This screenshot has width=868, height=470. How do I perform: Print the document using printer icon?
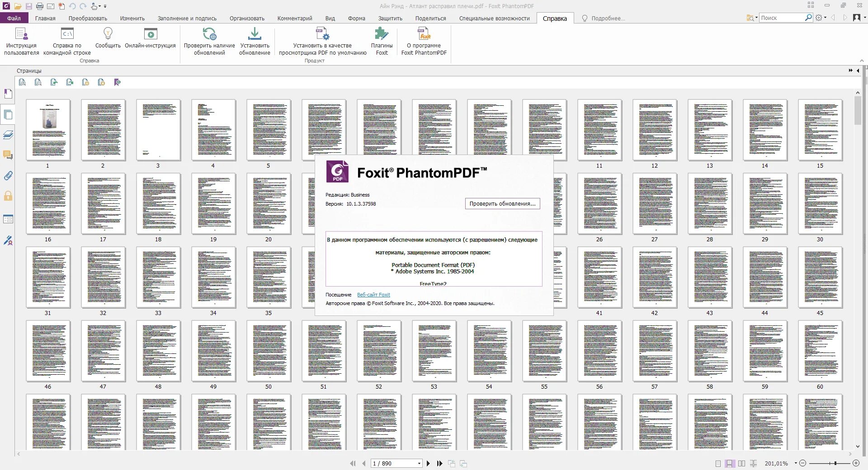[40, 6]
